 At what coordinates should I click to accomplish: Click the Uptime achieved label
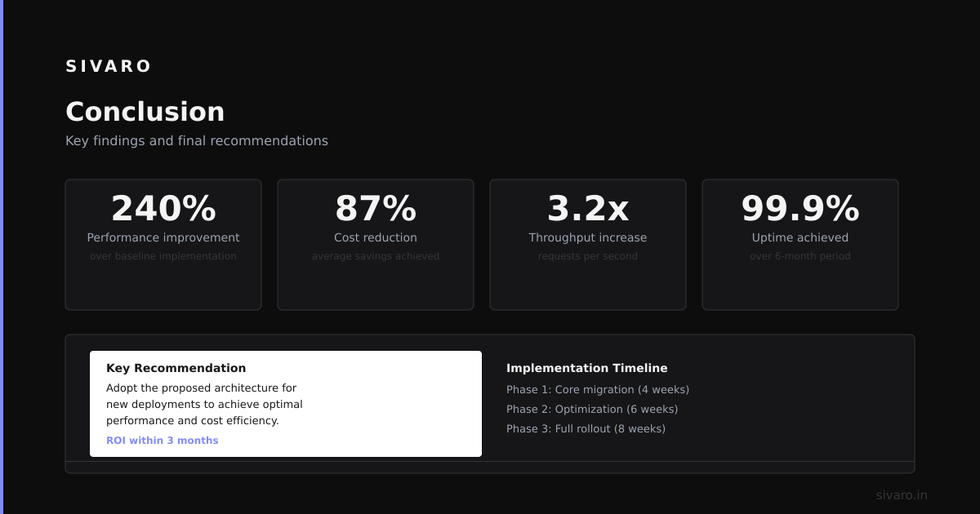pyautogui.click(x=800, y=237)
